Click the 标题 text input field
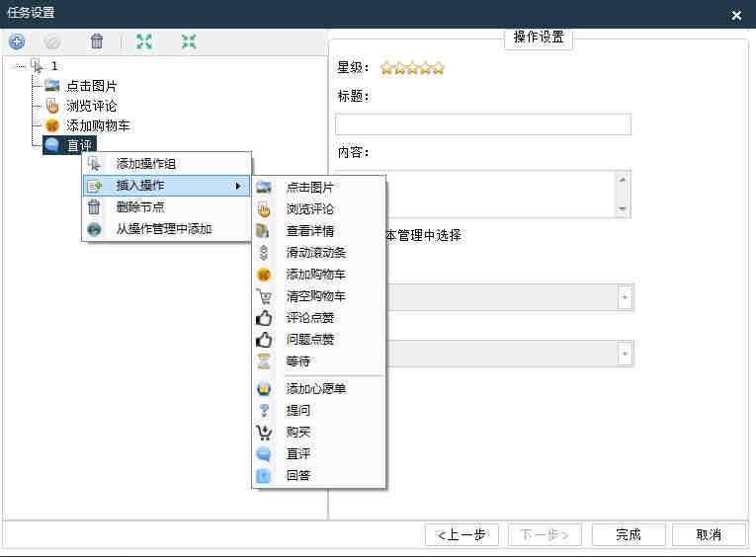The height and width of the screenshot is (558, 756). point(482,124)
